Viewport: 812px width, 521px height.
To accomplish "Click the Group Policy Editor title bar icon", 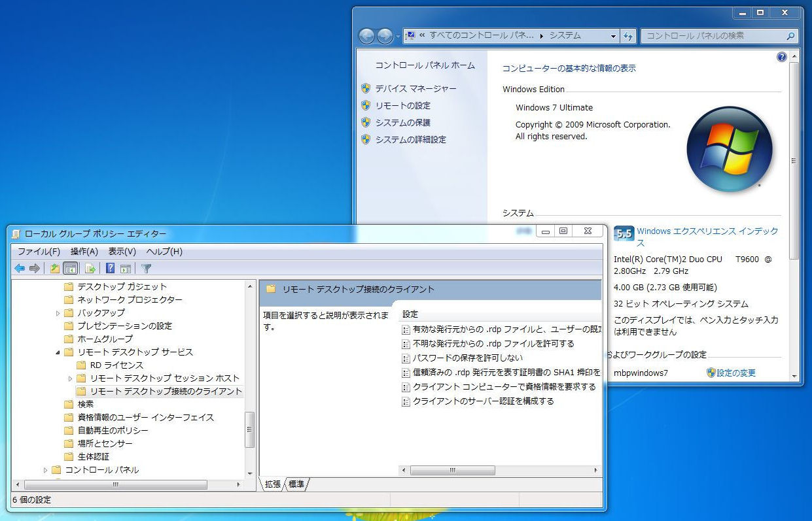I will [16, 233].
